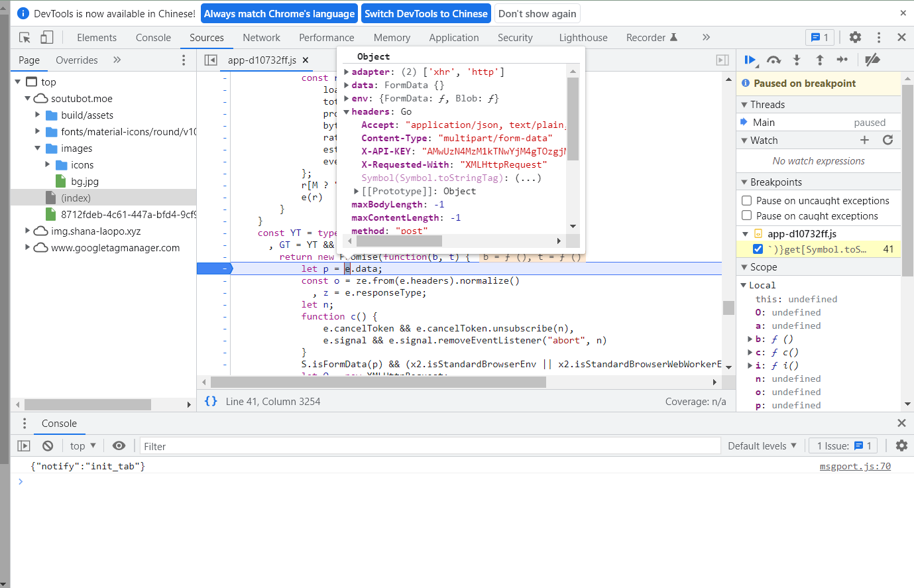Click the object popup vertical scrollbar thumb
The image size is (914, 588).
[573, 119]
